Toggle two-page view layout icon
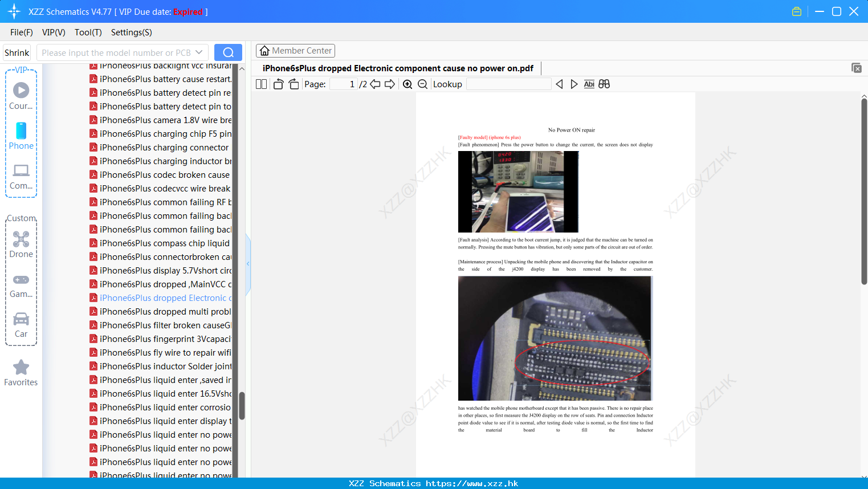The width and height of the screenshot is (868, 489). point(262,84)
